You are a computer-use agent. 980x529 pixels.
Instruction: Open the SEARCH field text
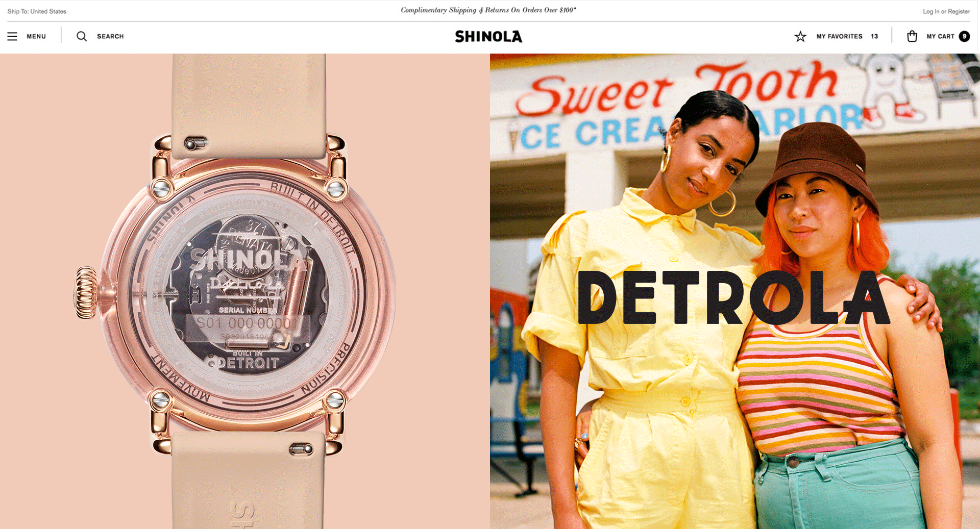[x=110, y=36]
